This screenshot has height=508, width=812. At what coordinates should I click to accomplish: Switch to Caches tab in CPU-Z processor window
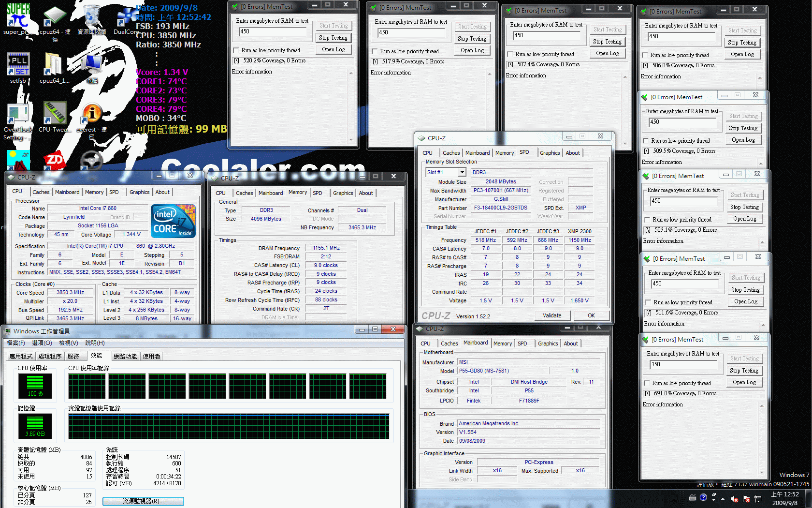(41, 192)
